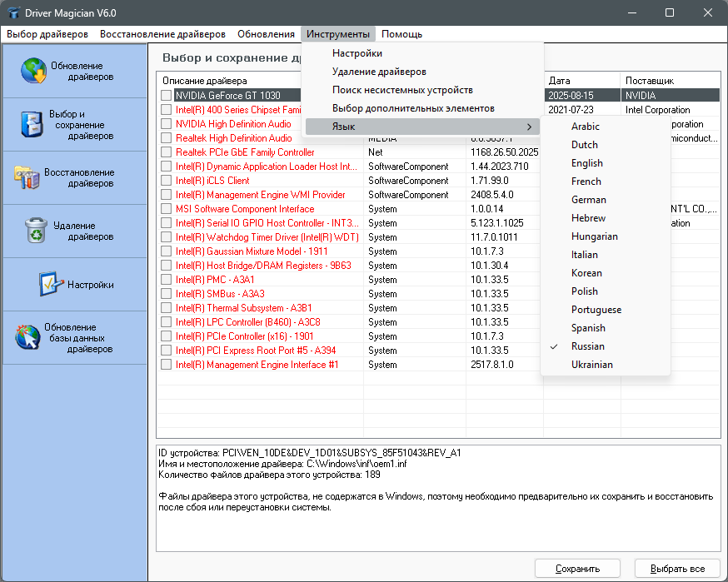Viewport: 728px width, 582px height.
Task: Switch language to Polish
Action: 606,291
